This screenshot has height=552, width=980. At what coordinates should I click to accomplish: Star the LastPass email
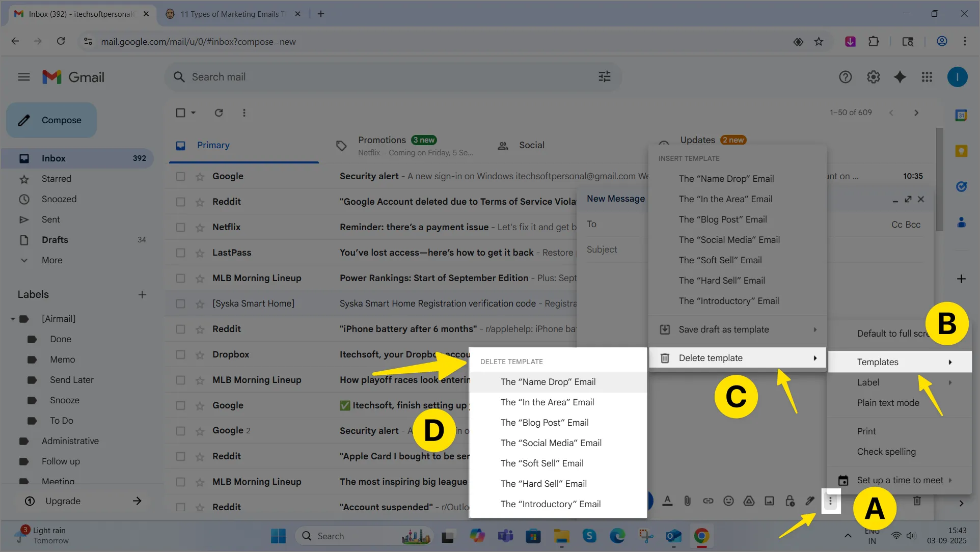click(x=200, y=253)
